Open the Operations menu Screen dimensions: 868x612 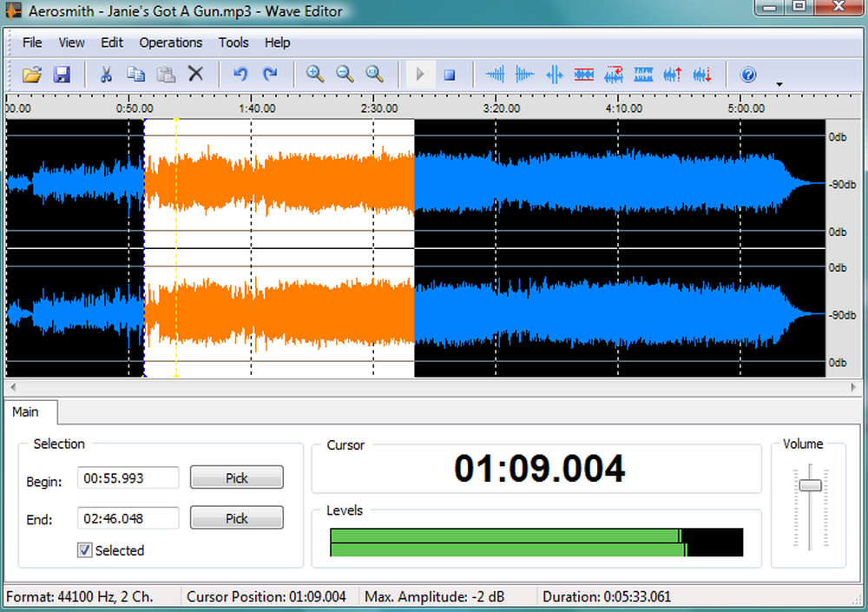(170, 43)
